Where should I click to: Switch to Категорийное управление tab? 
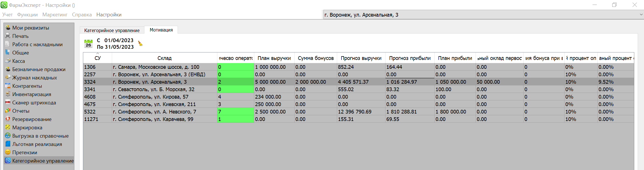click(112, 30)
